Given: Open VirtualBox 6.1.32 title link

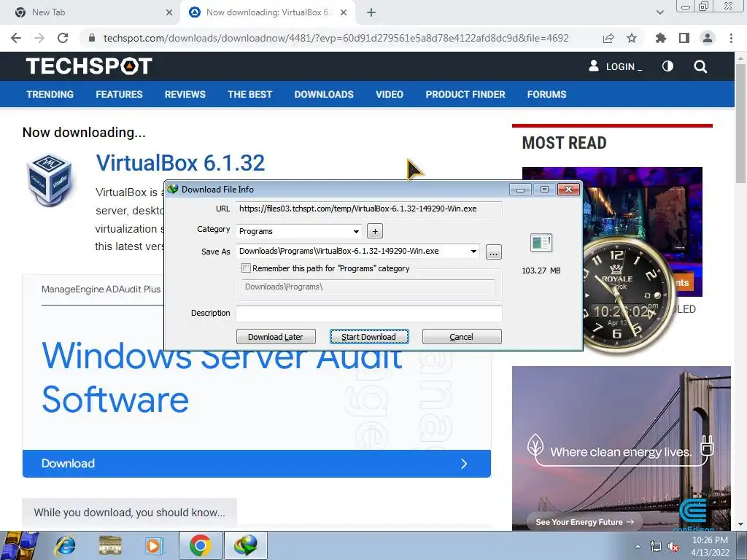Looking at the screenshot, I should 180,163.
